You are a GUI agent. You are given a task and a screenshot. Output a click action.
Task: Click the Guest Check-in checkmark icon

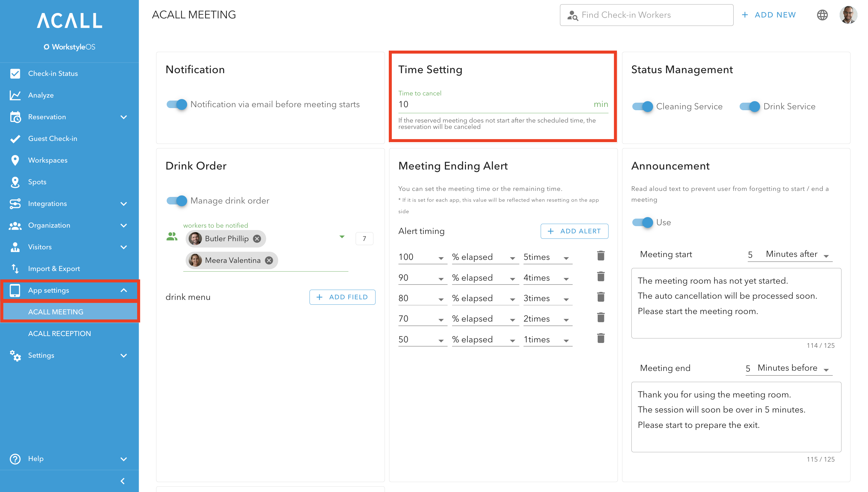[x=15, y=139]
